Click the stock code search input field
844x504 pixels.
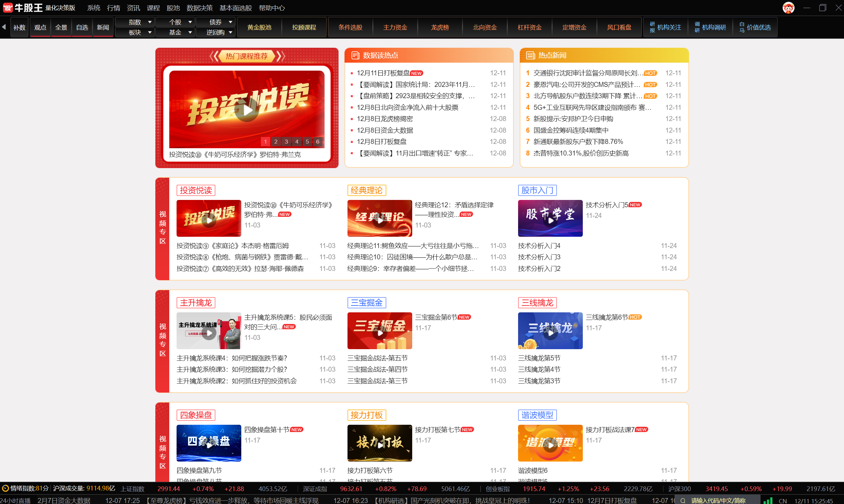(718, 500)
